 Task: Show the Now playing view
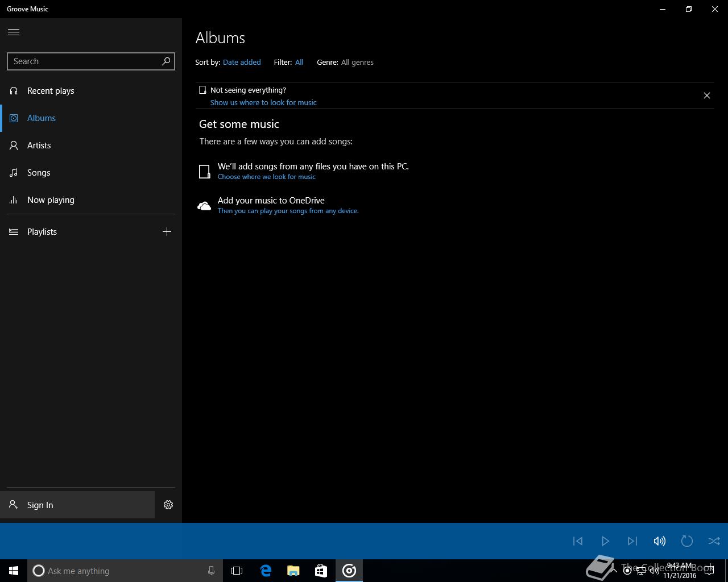(91, 200)
